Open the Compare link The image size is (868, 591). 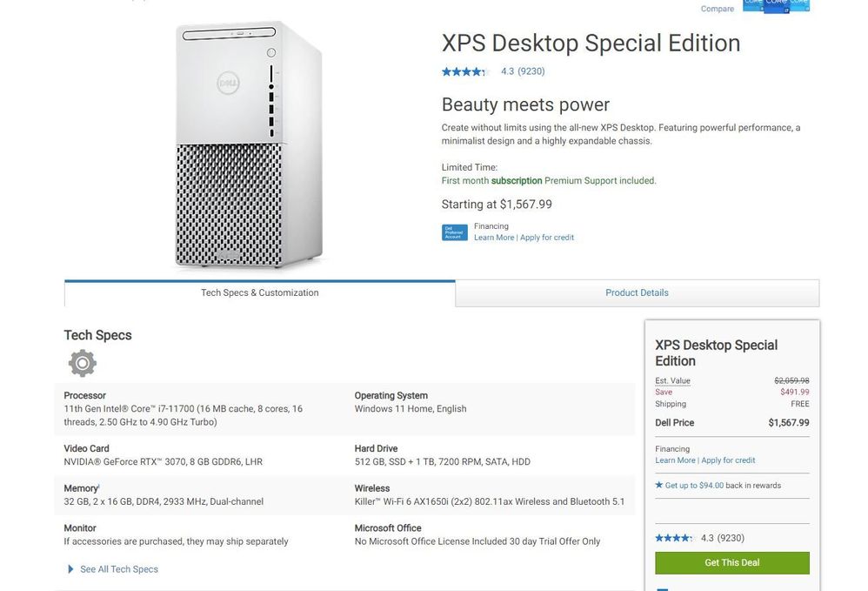point(718,9)
